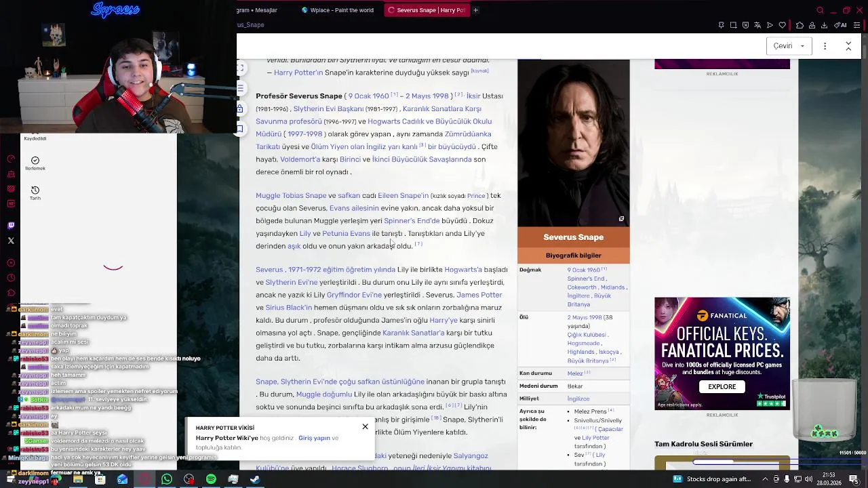This screenshot has height=488, width=868.
Task: Open the Çeviri dropdown
Action: (x=789, y=46)
